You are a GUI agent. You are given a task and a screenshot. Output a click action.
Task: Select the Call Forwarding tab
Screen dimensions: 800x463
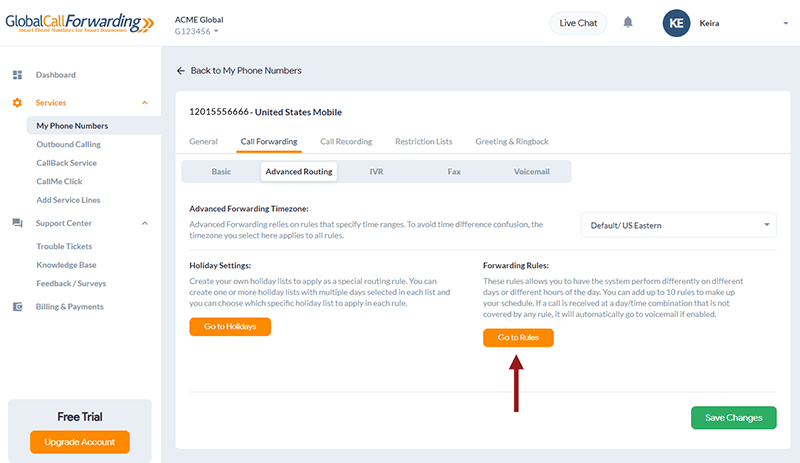point(269,141)
